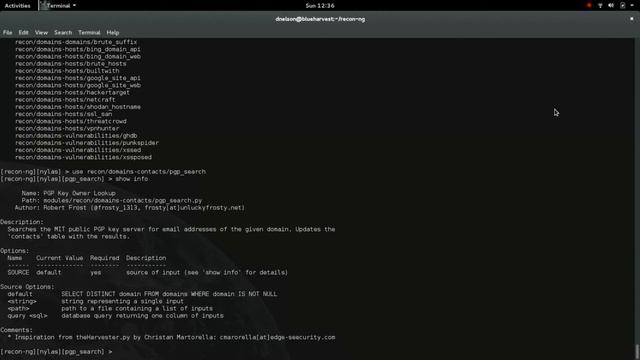The image size is (640, 360).
Task: Click the 'show info' command line
Action: [74, 179]
